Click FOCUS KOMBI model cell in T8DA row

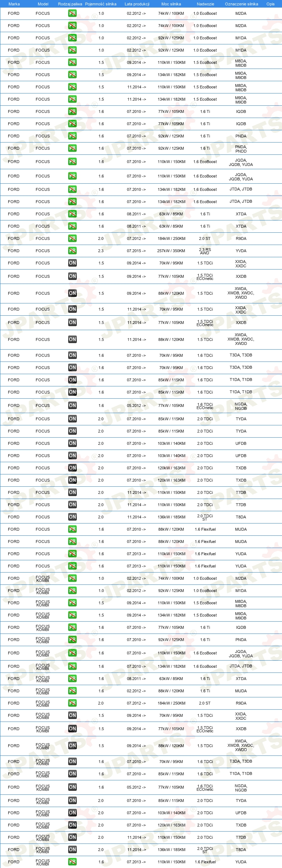pyautogui.click(x=43, y=850)
